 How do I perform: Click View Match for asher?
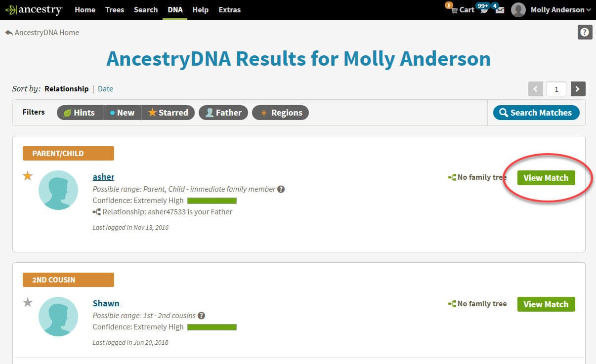click(x=546, y=178)
